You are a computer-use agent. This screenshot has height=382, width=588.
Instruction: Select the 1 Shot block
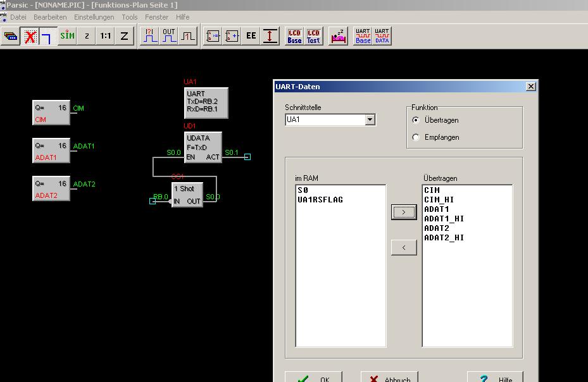[187, 195]
